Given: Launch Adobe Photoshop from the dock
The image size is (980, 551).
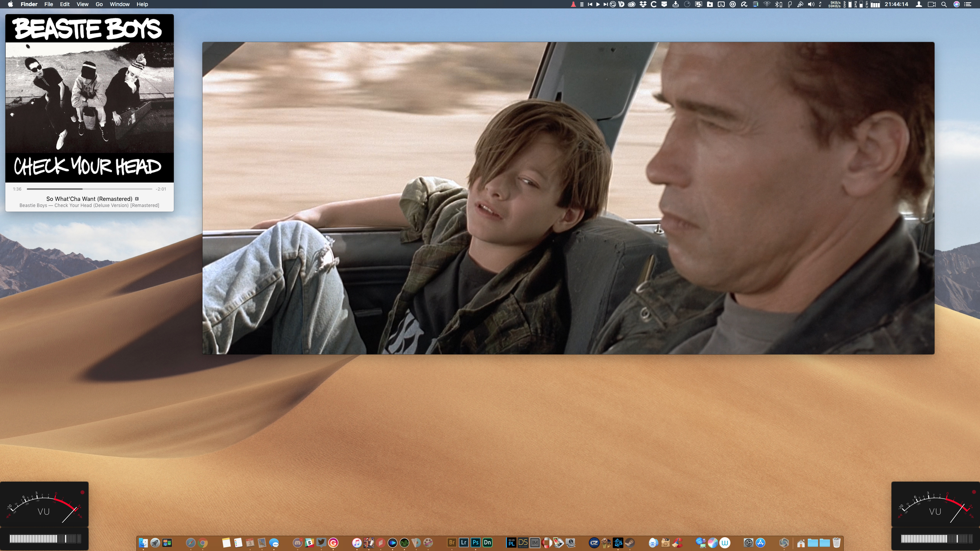Looking at the screenshot, I should [475, 543].
